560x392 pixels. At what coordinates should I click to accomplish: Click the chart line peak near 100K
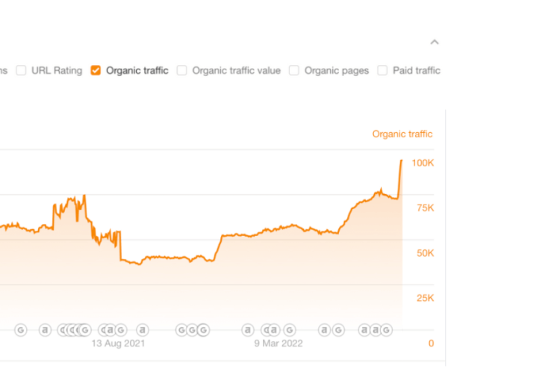click(x=402, y=161)
